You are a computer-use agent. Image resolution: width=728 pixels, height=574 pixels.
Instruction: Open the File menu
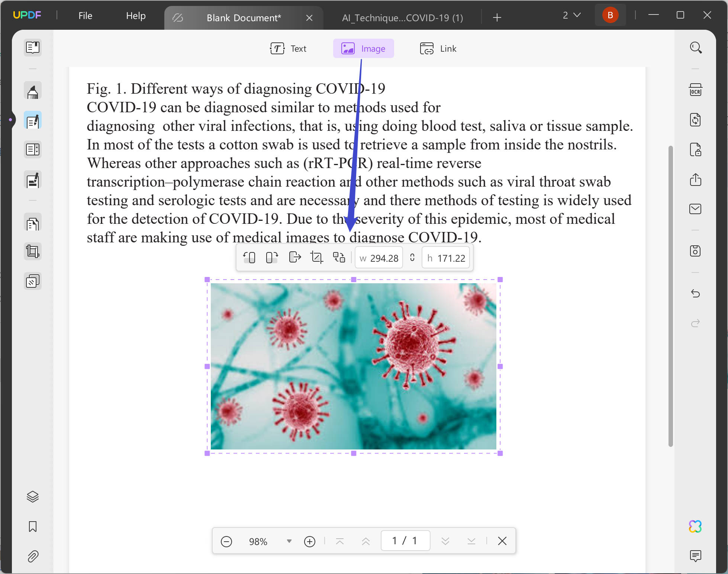pyautogui.click(x=85, y=16)
